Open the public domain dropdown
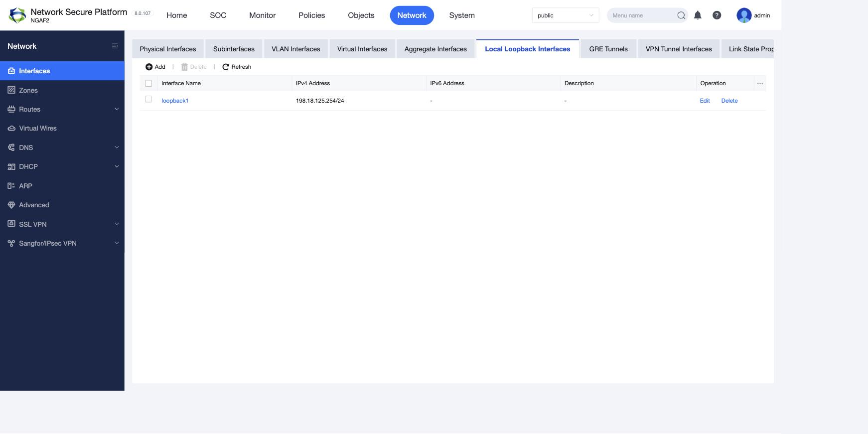868x434 pixels. click(566, 15)
